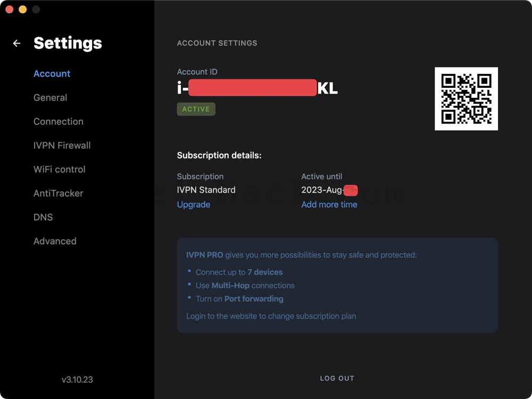Click the Turn on Port forwarding line
532x399 pixels.
239,298
